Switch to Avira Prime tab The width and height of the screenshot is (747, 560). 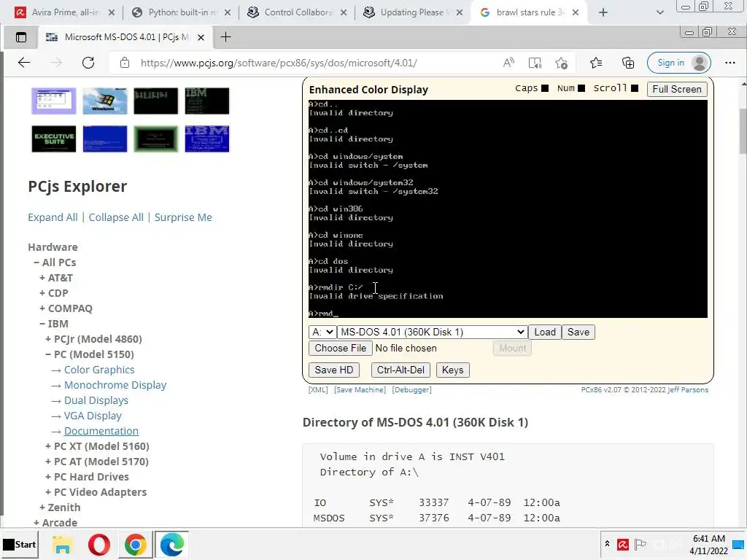click(65, 12)
